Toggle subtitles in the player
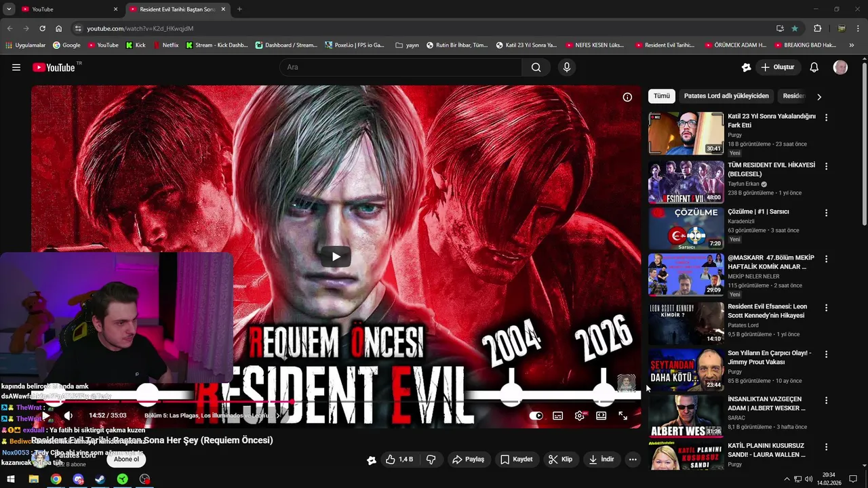 pyautogui.click(x=557, y=415)
